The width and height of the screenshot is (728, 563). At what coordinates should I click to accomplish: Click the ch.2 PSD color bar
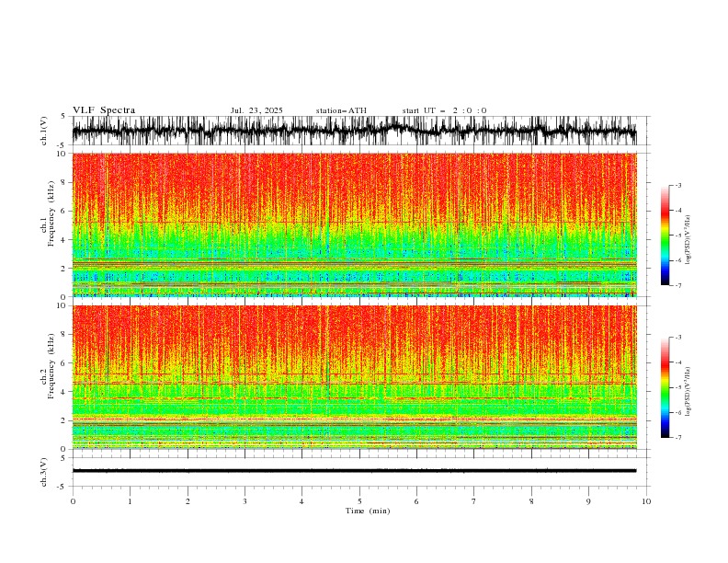click(x=665, y=387)
